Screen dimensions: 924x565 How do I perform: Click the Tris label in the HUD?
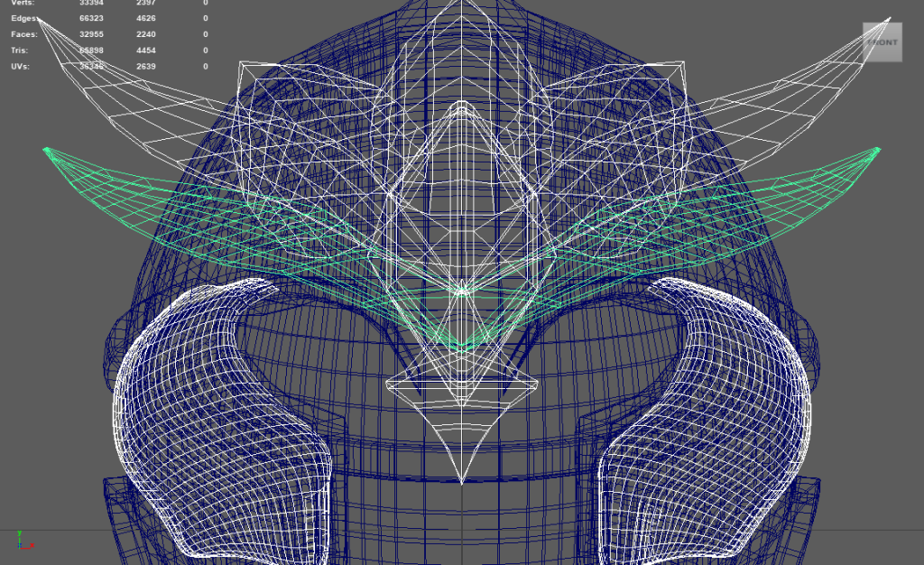click(x=21, y=51)
